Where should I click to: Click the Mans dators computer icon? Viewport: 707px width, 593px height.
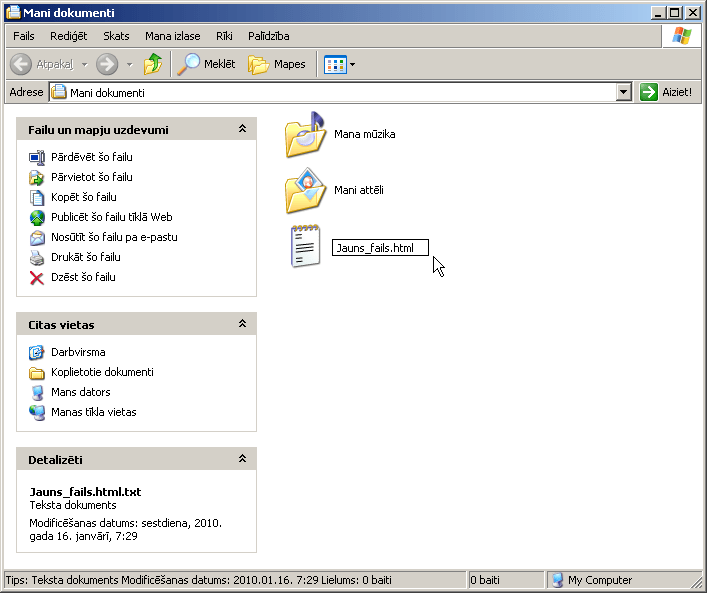pyautogui.click(x=37, y=392)
